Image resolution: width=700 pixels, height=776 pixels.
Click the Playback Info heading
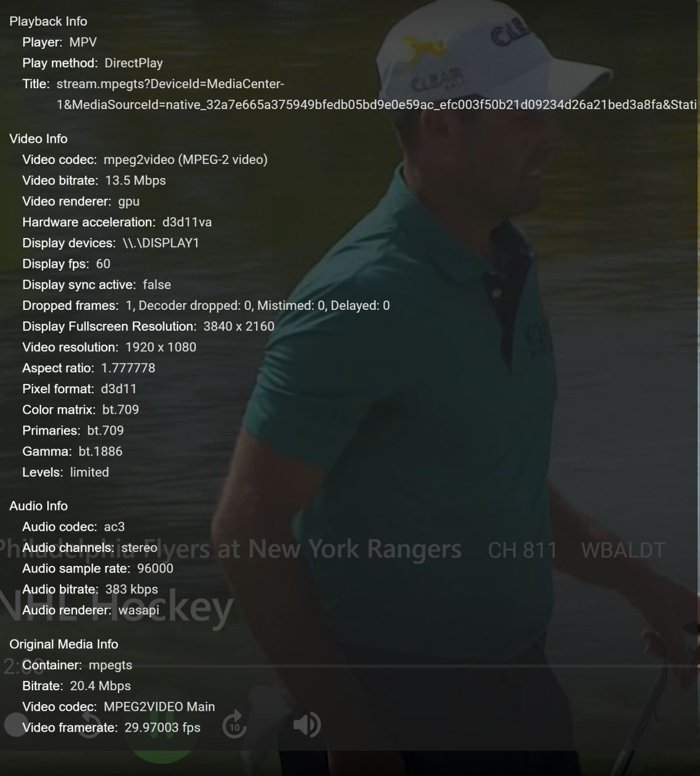(48, 22)
